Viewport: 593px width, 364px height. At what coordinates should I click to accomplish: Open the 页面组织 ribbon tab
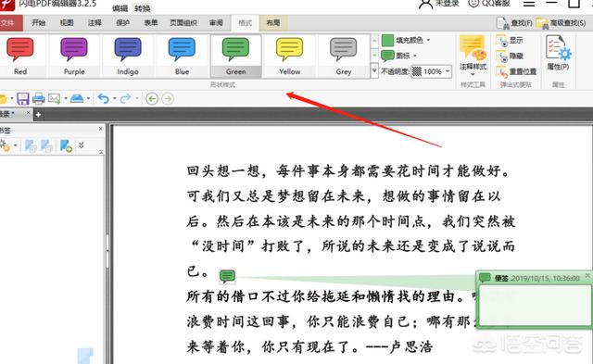tap(183, 23)
